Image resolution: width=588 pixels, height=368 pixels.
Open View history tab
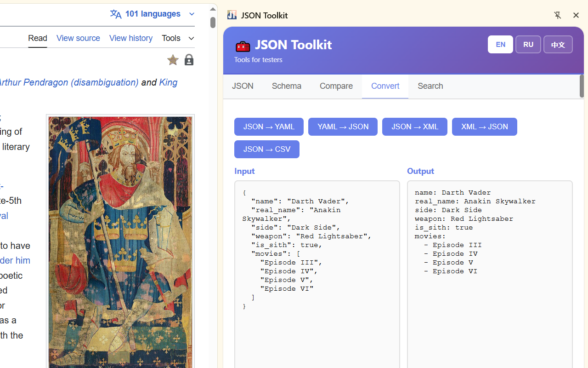[131, 38]
